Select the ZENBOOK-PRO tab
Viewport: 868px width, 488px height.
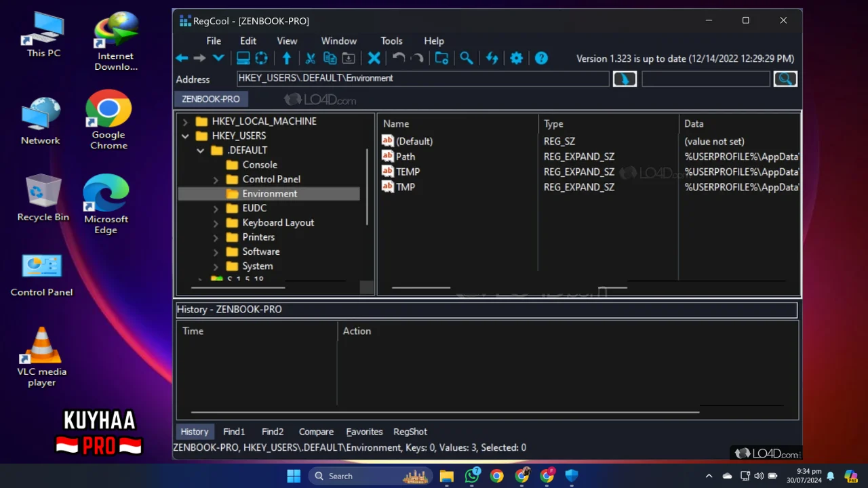coord(211,99)
